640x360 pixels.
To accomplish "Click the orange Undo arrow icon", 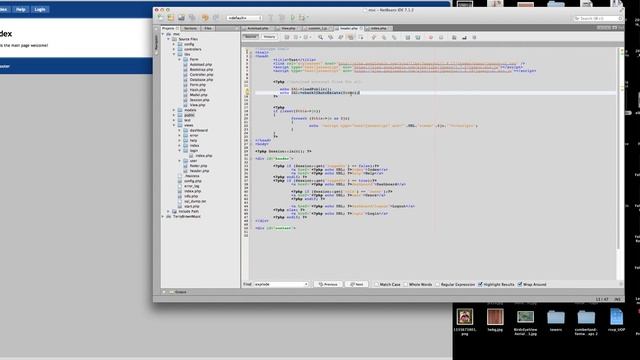I will point(205,18).
